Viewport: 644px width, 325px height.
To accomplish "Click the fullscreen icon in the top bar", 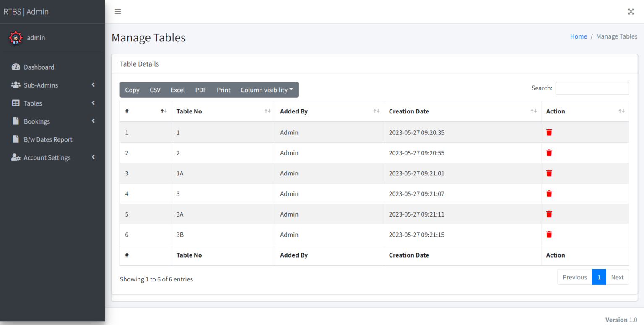I will tap(631, 11).
